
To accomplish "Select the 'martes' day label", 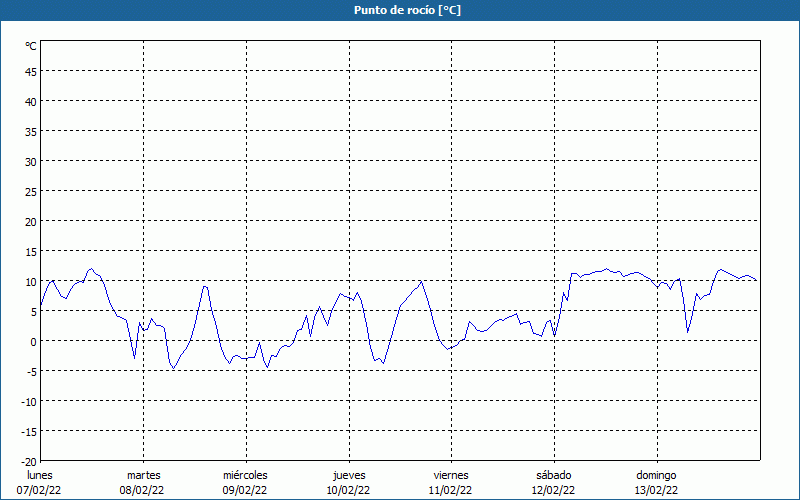I will [x=143, y=475].
